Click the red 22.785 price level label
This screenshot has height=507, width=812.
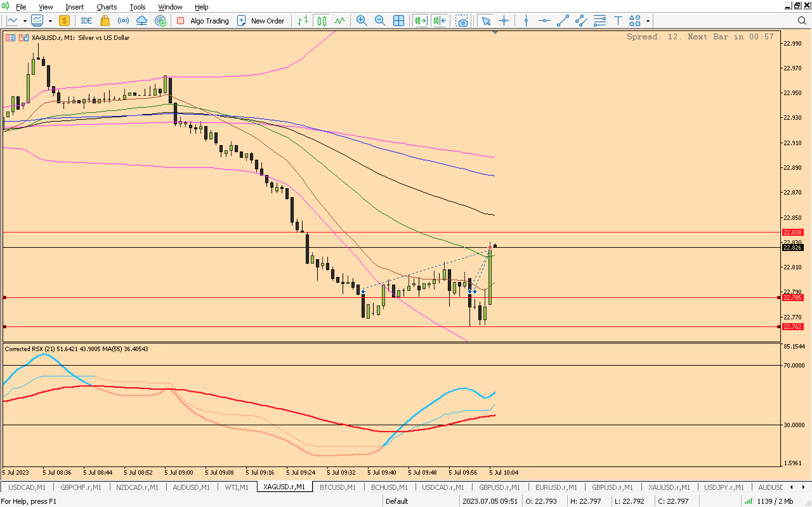(x=792, y=298)
